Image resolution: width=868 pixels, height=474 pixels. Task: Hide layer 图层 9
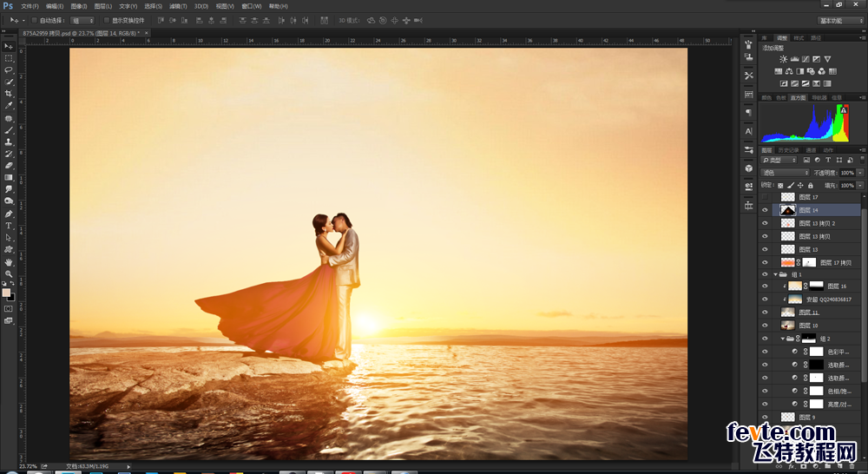click(x=765, y=417)
